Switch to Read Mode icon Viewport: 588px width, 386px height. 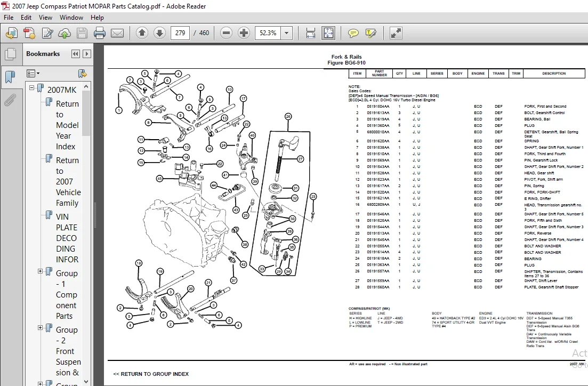(396, 33)
